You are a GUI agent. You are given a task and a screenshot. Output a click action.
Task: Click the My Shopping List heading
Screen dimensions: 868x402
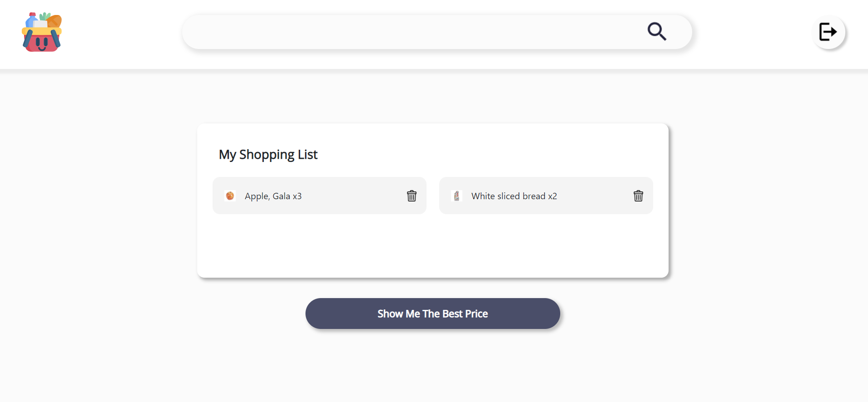coord(268,155)
